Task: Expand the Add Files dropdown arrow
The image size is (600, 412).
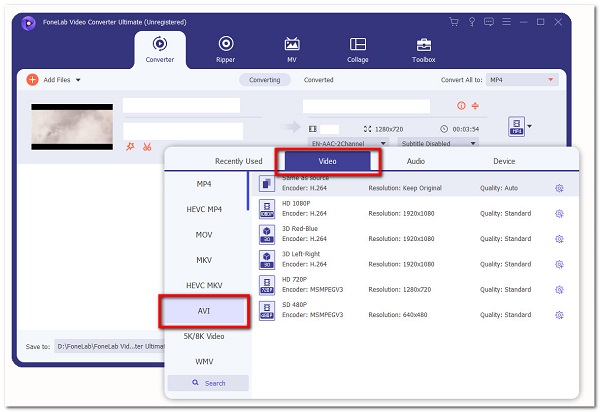Action: tap(78, 80)
